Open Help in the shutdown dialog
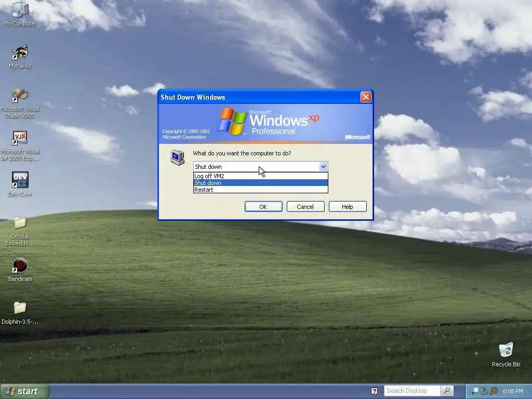Viewport: 532px width, 399px height. (348, 207)
